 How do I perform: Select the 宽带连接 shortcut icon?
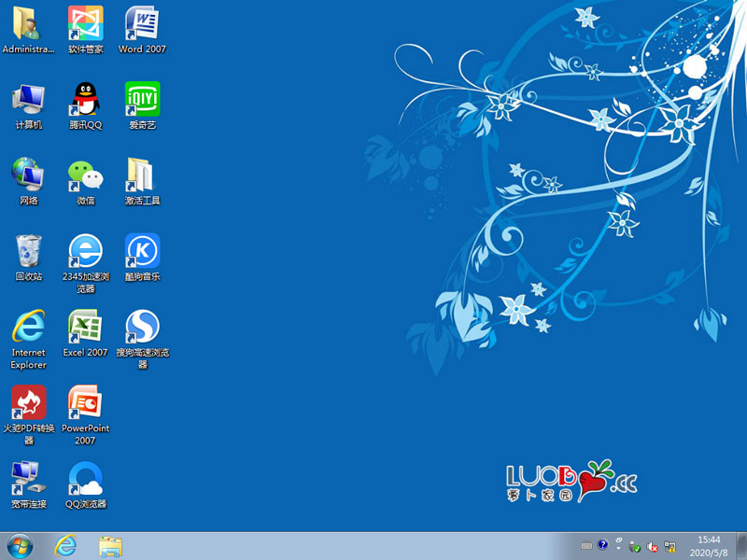pos(28,478)
